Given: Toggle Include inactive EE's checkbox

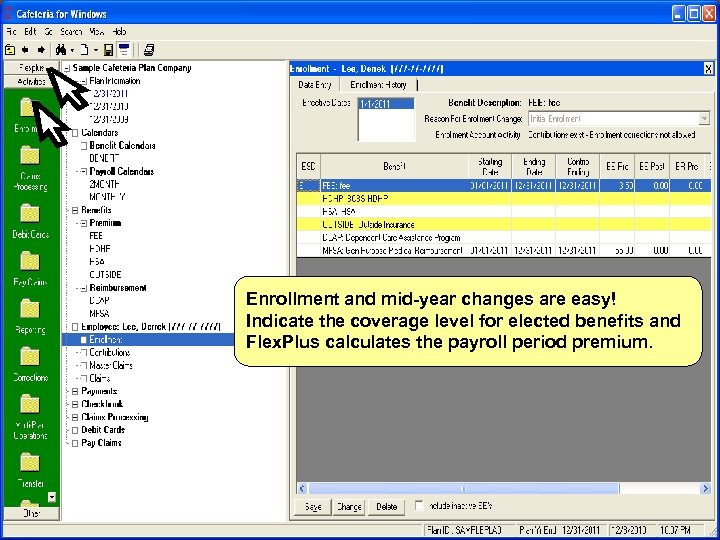Looking at the screenshot, I should pos(419,506).
